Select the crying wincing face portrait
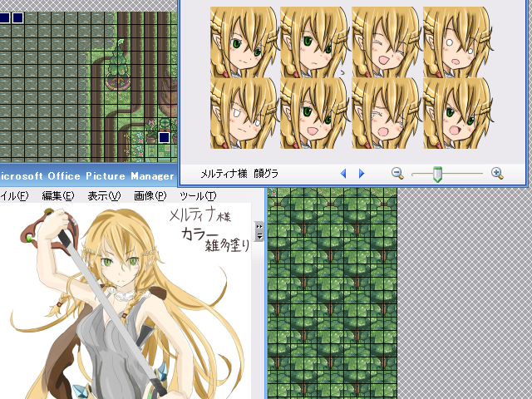The height and width of the screenshot is (399, 532). coord(386,113)
